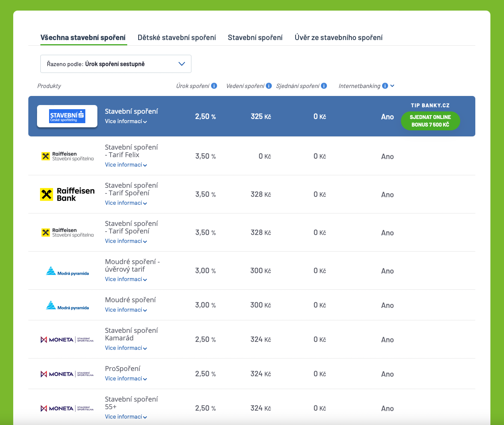Open the Řazeno podle sorting dropdown

click(x=116, y=64)
